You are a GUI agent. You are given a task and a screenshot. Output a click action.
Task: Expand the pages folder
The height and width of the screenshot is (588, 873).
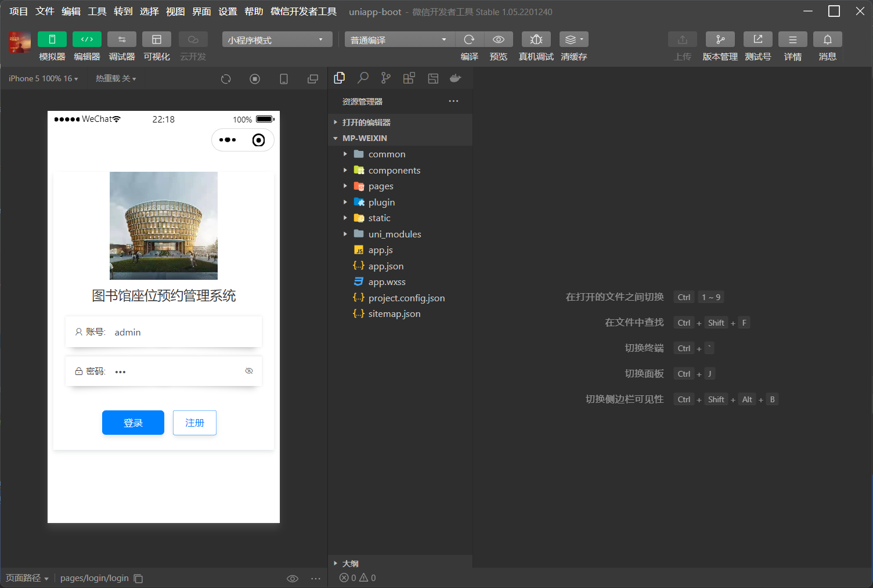(381, 186)
